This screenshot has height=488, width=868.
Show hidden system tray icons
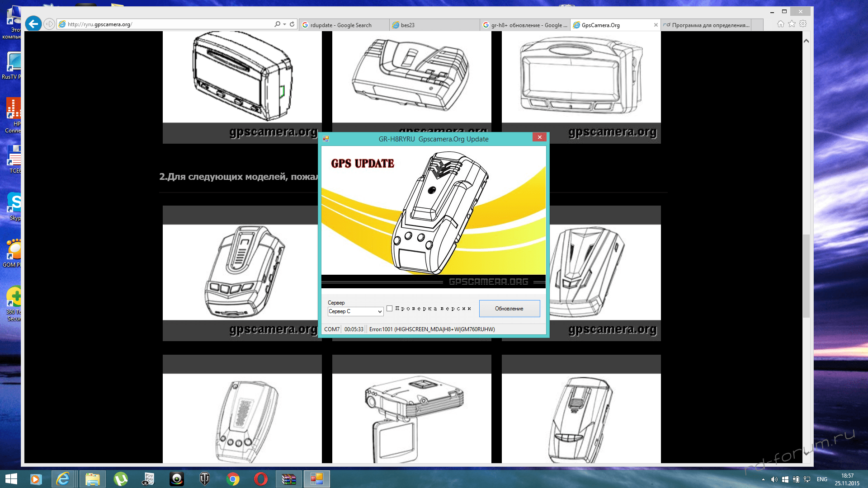763,479
